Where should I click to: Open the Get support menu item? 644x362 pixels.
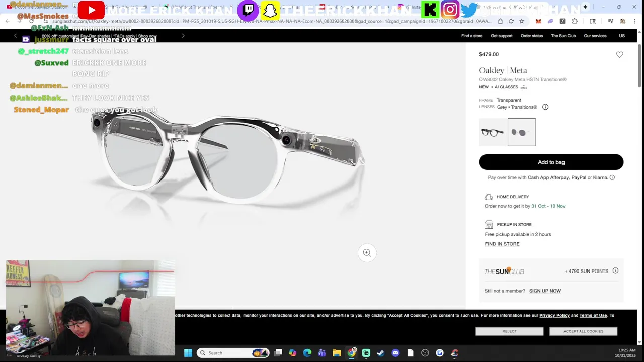[502, 36]
